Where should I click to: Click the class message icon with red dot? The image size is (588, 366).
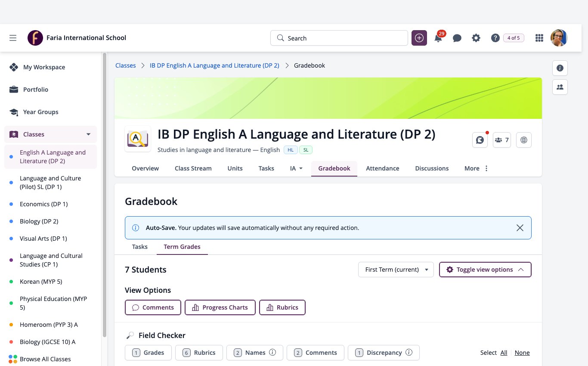(480, 140)
